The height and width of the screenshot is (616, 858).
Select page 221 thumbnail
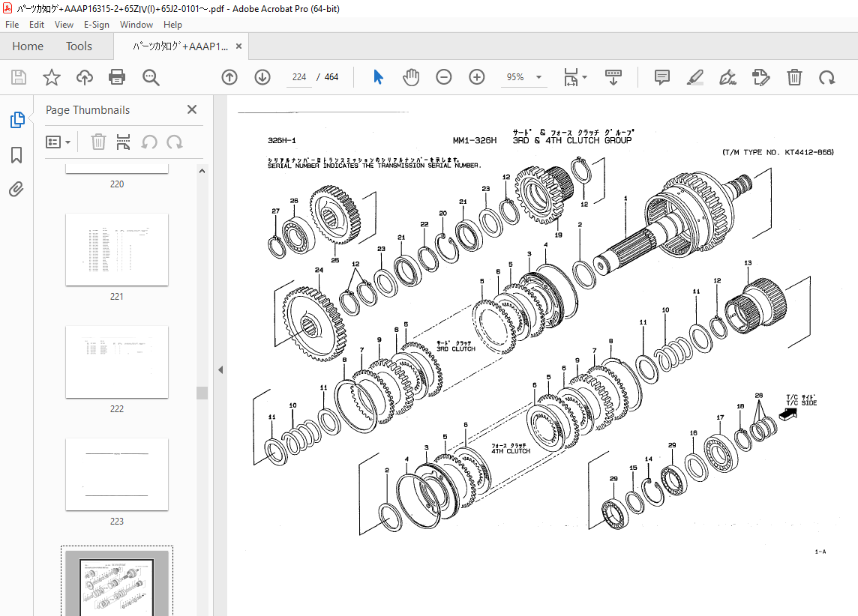tap(116, 250)
